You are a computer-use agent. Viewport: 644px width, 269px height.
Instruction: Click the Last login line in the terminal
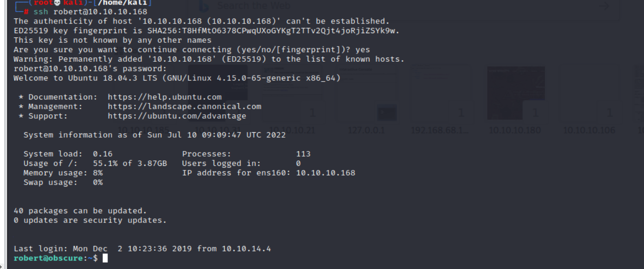(x=142, y=249)
